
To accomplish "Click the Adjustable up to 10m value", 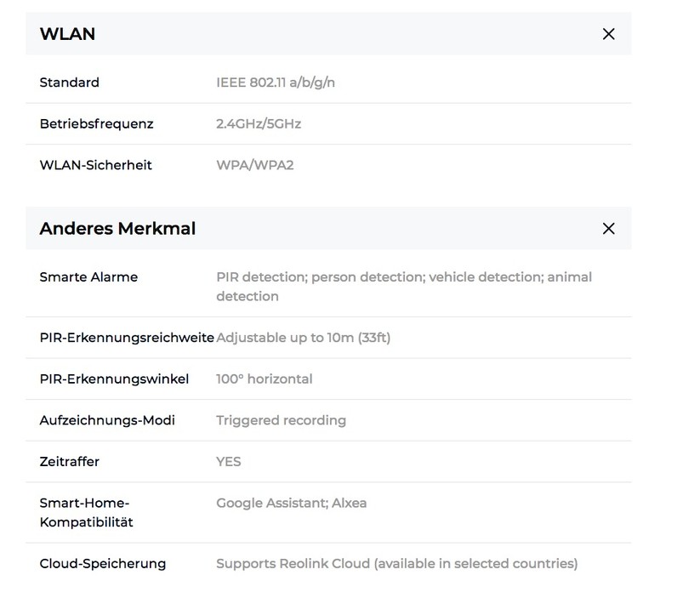I will point(303,338).
